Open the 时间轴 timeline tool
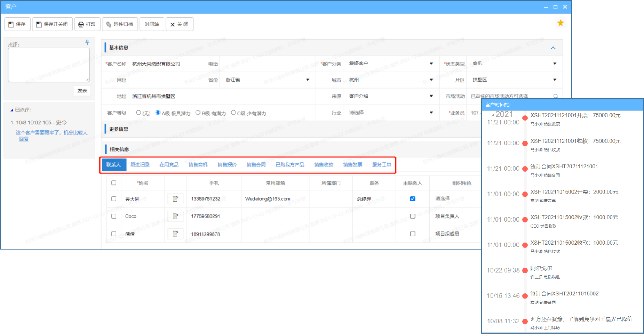The width and height of the screenshot is (644, 334). 152,24
